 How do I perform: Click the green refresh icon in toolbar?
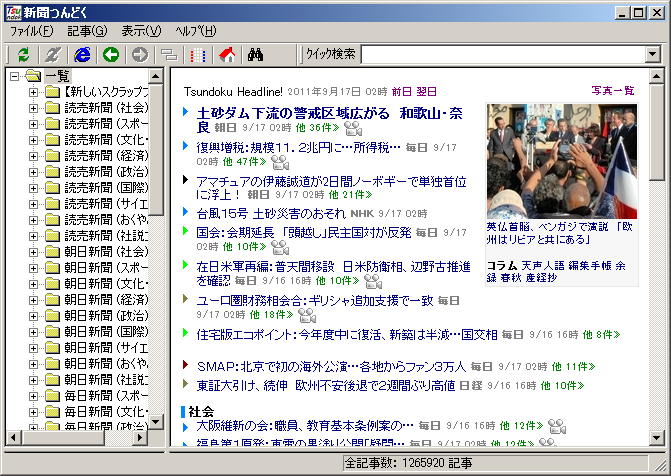point(24,55)
